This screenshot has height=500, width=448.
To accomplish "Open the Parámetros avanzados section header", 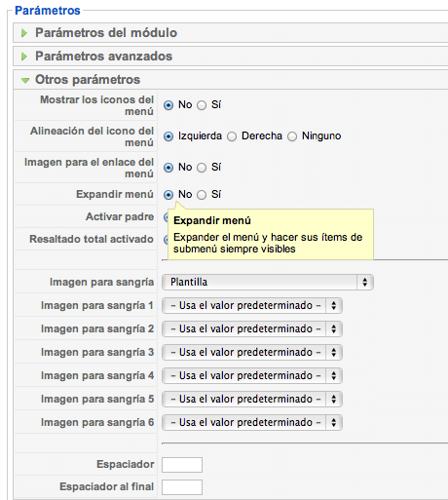I will click(x=231, y=57).
